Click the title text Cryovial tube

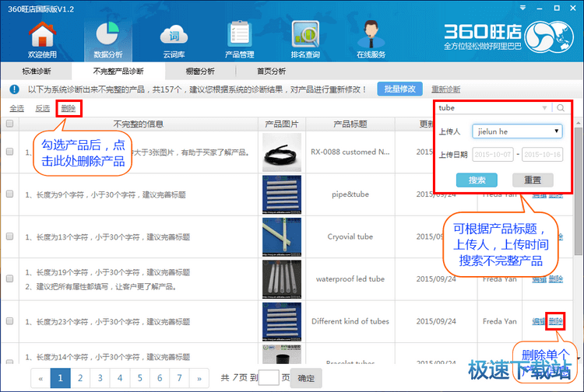(x=350, y=236)
